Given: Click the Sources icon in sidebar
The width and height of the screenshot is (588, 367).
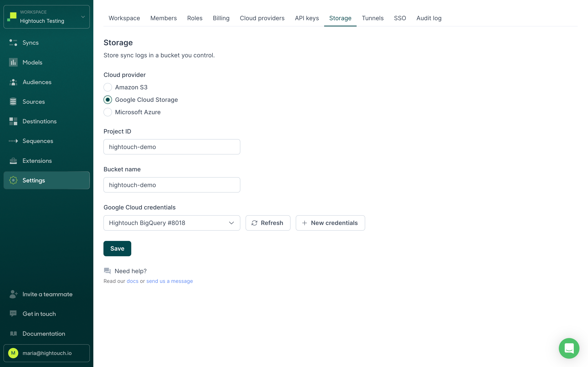Looking at the screenshot, I should (13, 101).
